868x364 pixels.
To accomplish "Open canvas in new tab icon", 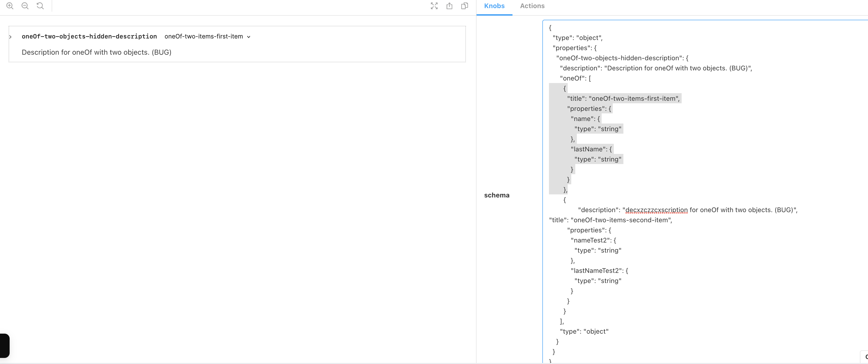I will [449, 6].
